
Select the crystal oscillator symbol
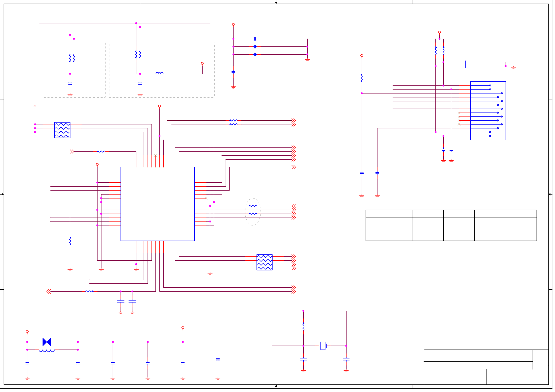point(323,346)
